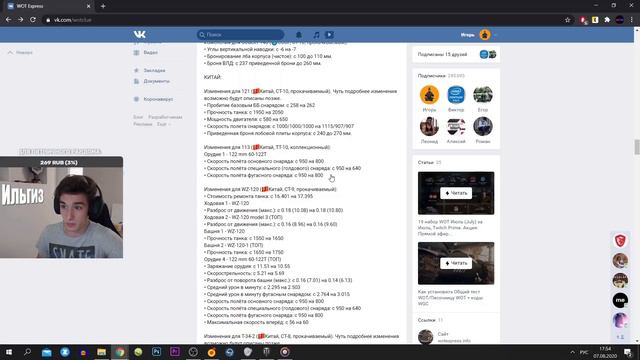The image size is (640, 360).
Task: Open the video player icon in header
Action: tap(329, 35)
